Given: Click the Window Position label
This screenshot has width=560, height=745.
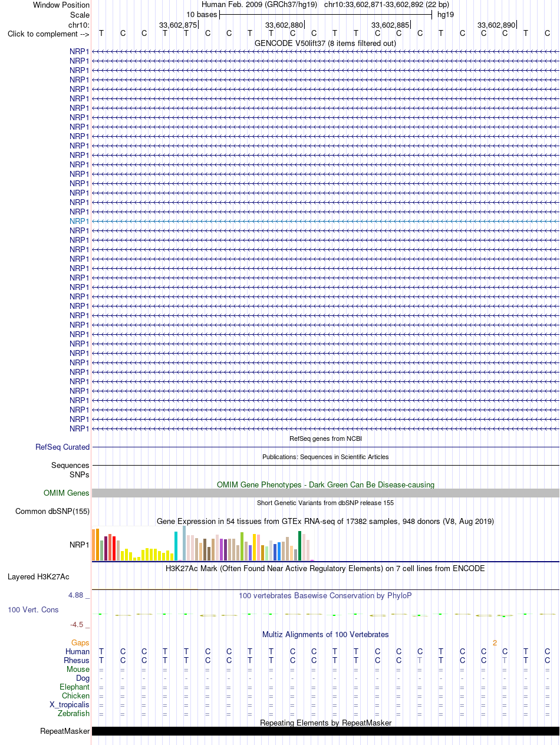Looking at the screenshot, I should (x=61, y=5).
